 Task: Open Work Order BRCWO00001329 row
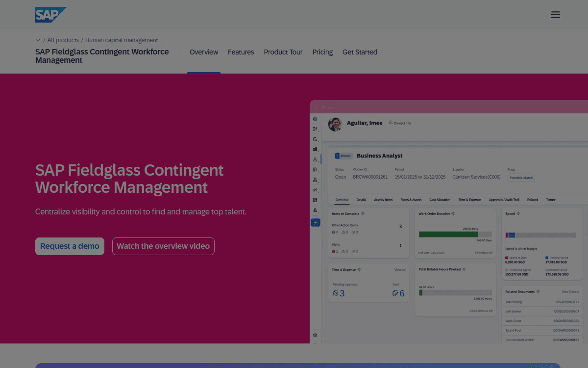coord(542,321)
